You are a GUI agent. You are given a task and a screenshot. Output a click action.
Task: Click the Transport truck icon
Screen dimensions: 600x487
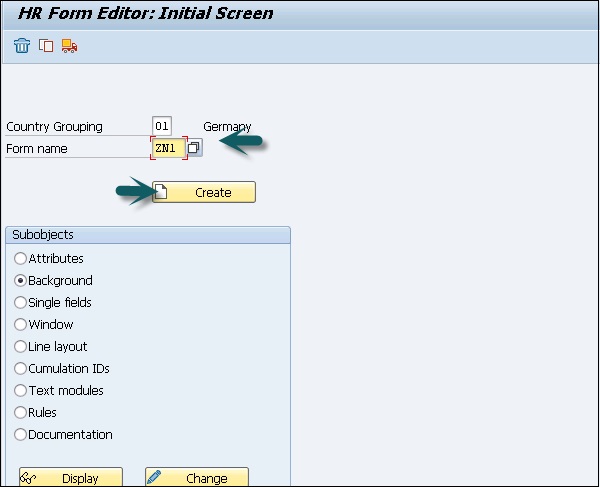click(69, 46)
